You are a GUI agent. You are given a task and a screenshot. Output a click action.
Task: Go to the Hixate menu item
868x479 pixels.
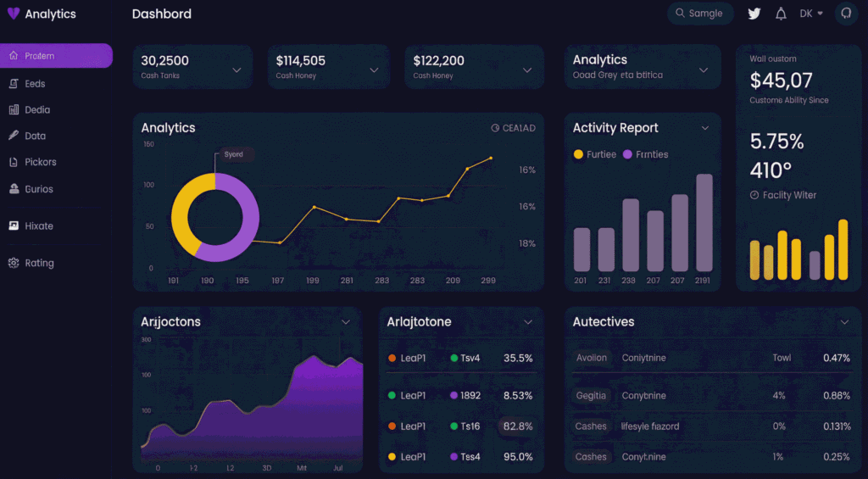click(39, 226)
